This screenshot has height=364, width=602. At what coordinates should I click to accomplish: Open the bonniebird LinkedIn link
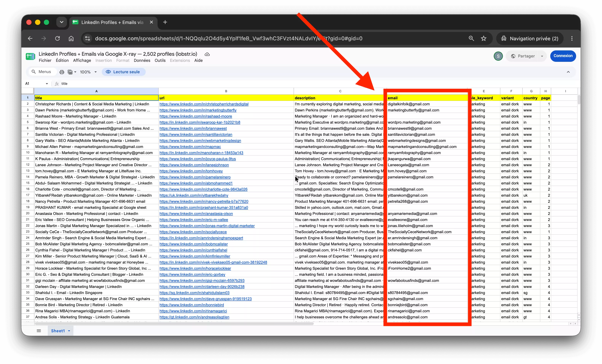point(192,305)
